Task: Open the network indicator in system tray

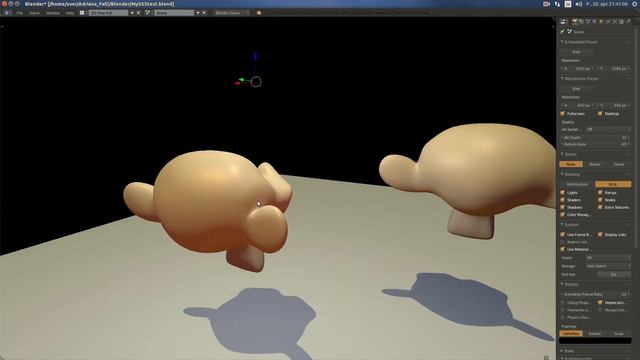Action: tap(557, 4)
